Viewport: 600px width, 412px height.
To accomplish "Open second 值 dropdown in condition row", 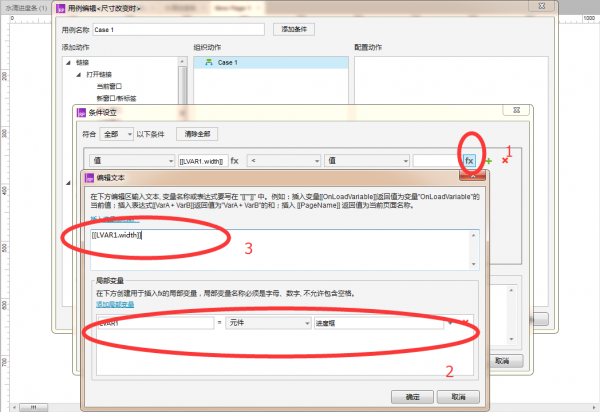I will pos(367,161).
